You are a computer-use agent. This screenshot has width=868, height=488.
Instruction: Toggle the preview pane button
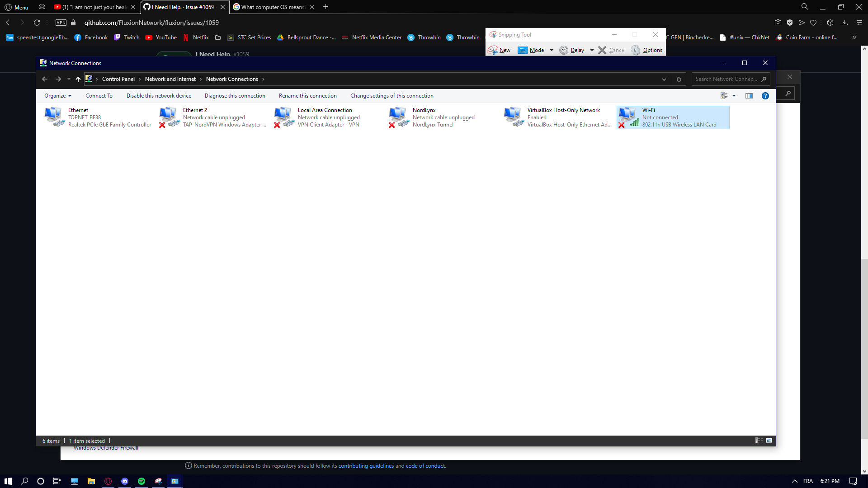pos(749,95)
